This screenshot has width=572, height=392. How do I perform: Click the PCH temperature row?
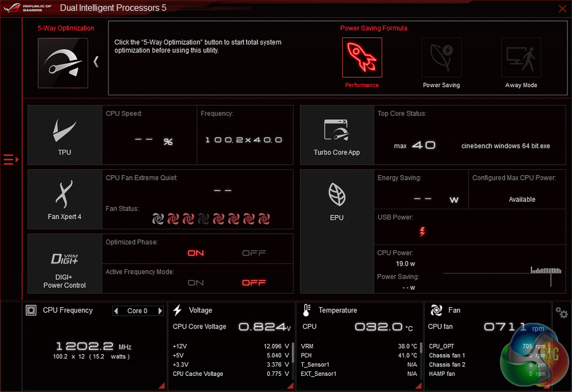pyautogui.click(x=359, y=355)
